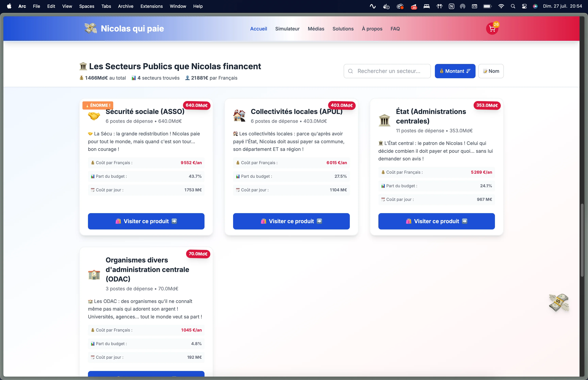Click the houses icon on Collectivités locales card
Image resolution: width=588 pixels, height=380 pixels.
pyautogui.click(x=239, y=116)
